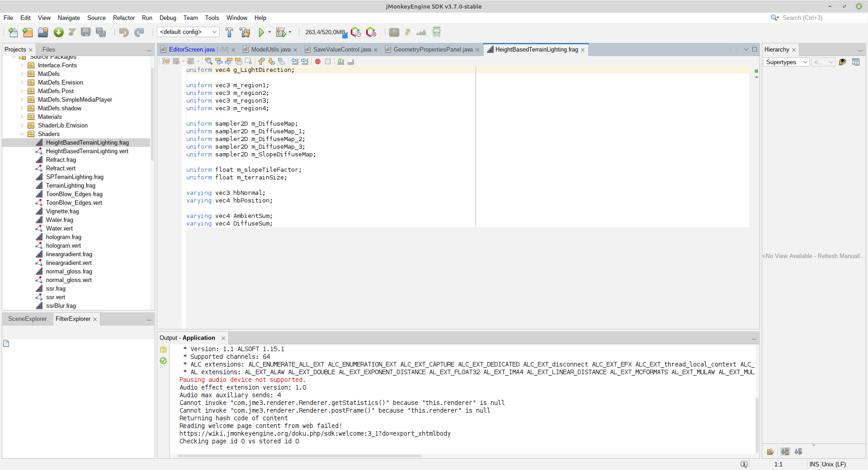Image resolution: width=868 pixels, height=470 pixels.
Task: Open the Tools menu
Action: (212, 18)
